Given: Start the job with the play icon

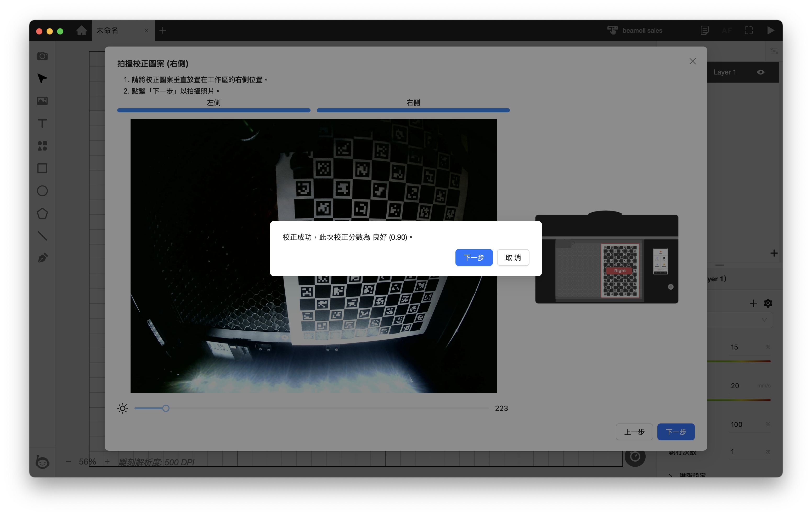Looking at the screenshot, I should pos(770,30).
